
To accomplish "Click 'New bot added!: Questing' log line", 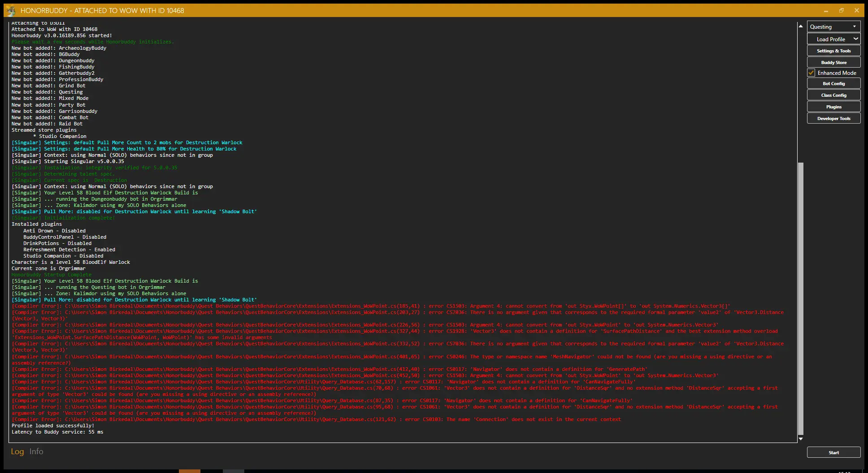I will pyautogui.click(x=47, y=92).
